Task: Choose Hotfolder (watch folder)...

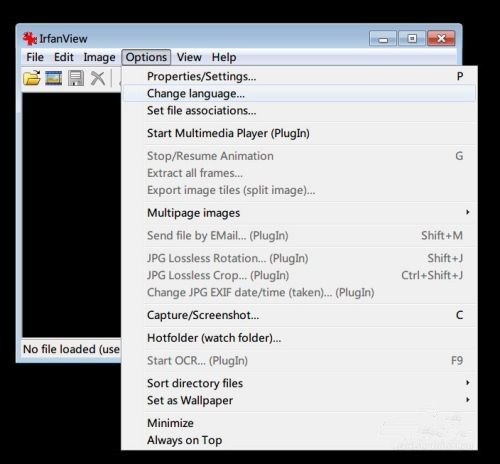Action: [299, 338]
